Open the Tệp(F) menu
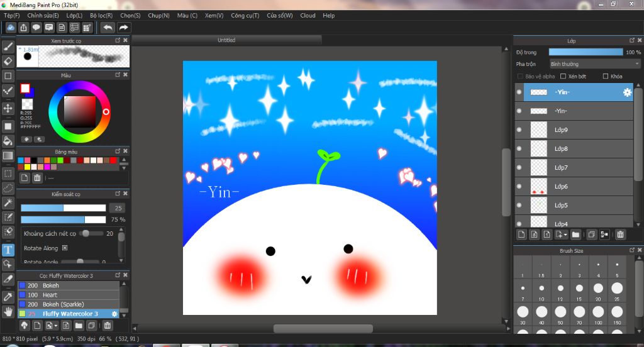This screenshot has height=347, width=644. 11,16
